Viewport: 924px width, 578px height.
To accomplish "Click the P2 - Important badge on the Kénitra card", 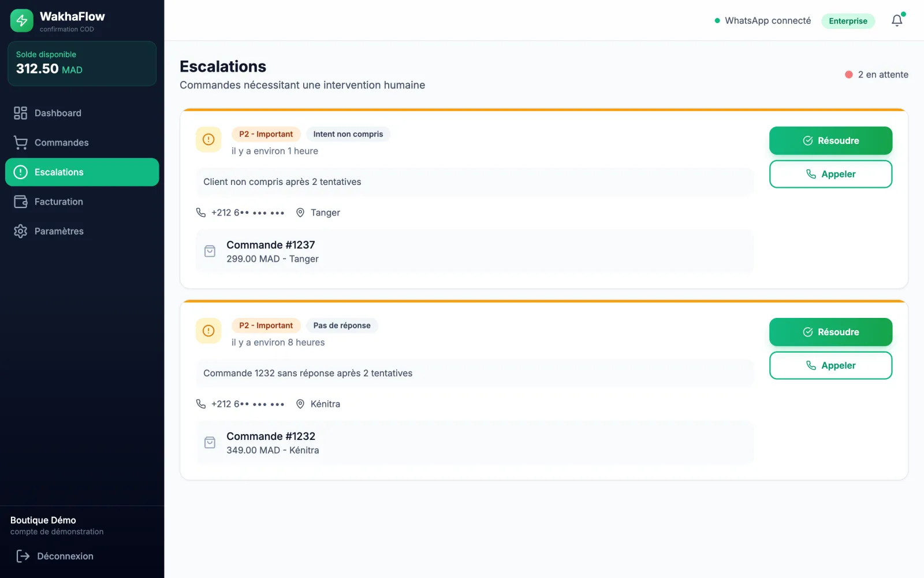I will [x=266, y=325].
